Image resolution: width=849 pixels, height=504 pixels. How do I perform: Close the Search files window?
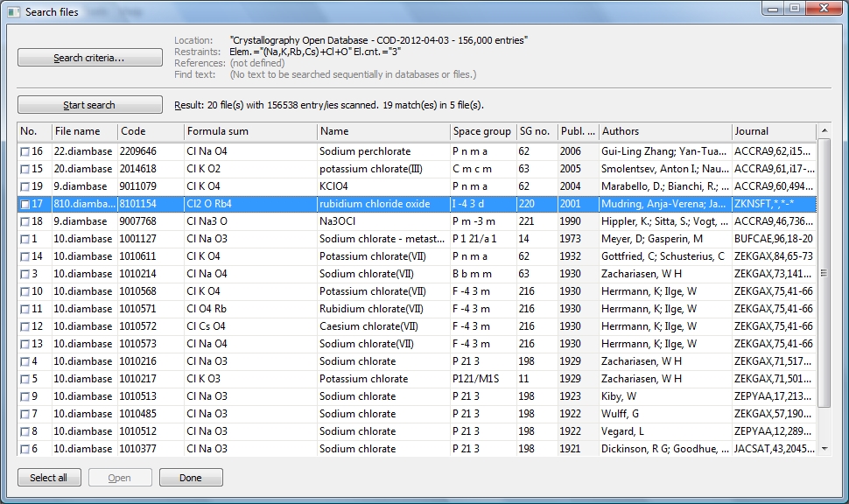coord(823,9)
